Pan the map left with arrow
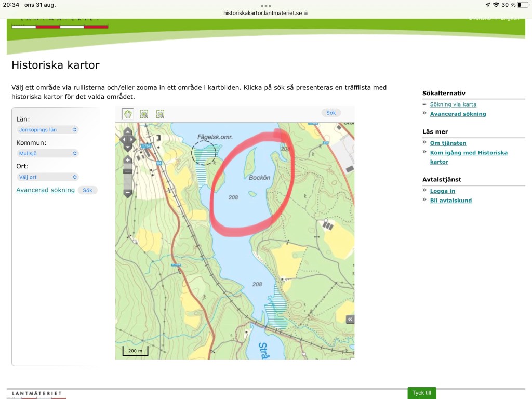Viewport: 532px width, 399px height. (x=123, y=140)
